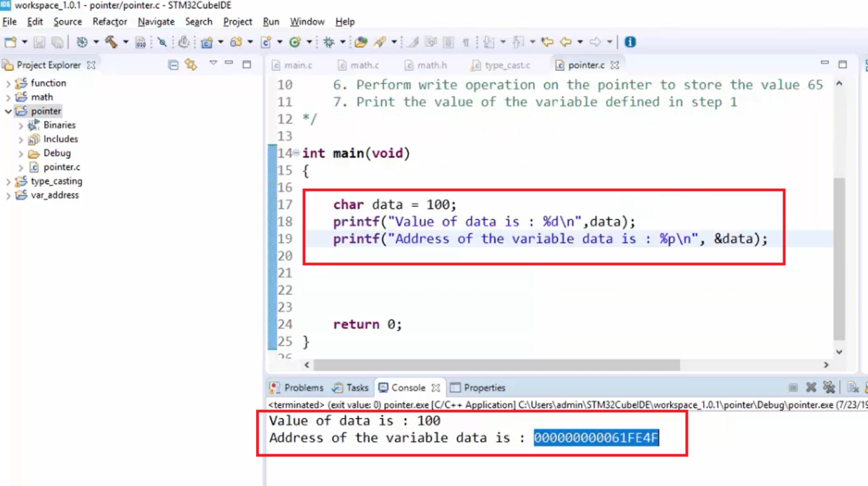The image size is (868, 486).
Task: Click the Back navigation arrow
Action: pyautogui.click(x=566, y=42)
